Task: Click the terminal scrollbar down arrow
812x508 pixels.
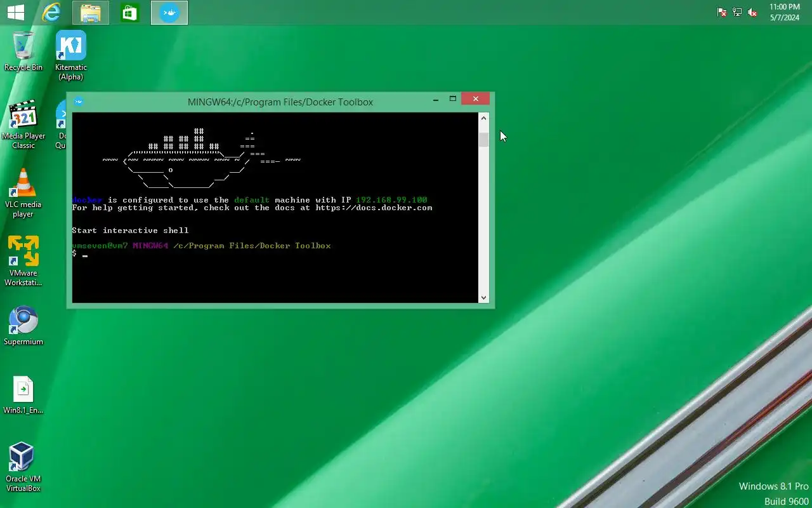Action: click(484, 297)
